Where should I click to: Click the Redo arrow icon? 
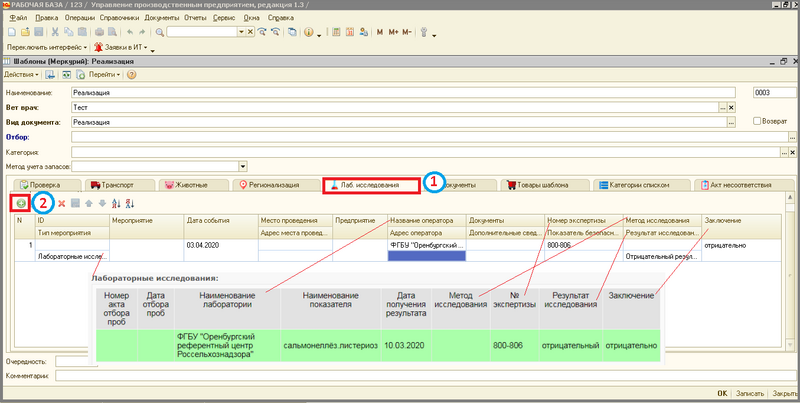[x=142, y=32]
